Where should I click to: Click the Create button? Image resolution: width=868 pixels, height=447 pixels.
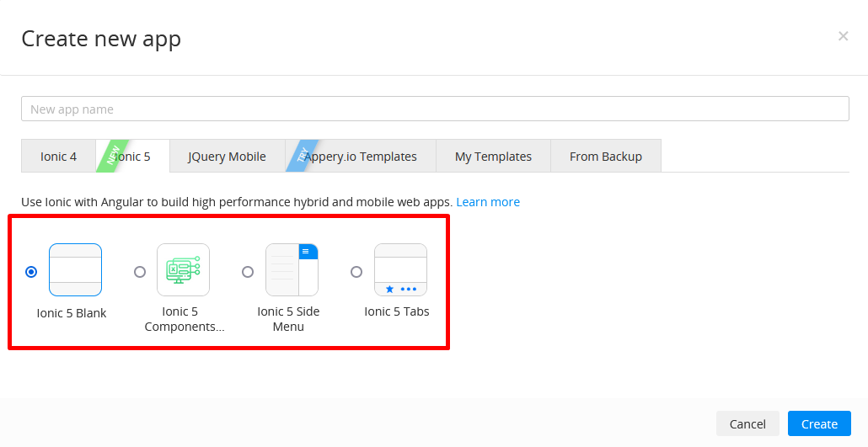coord(819,423)
